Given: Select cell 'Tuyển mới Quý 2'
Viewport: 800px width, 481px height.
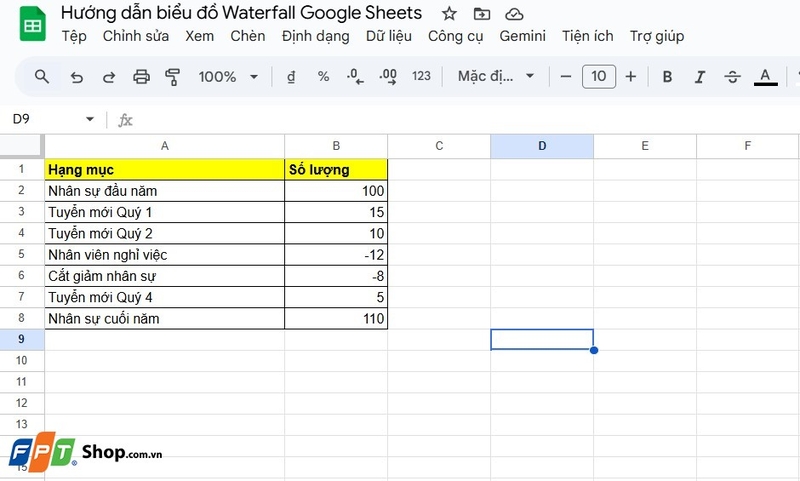Looking at the screenshot, I should coord(164,233).
